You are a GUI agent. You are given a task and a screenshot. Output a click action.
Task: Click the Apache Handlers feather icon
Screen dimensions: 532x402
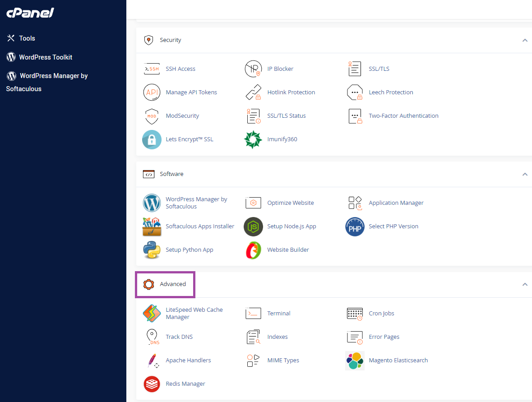[x=153, y=360]
